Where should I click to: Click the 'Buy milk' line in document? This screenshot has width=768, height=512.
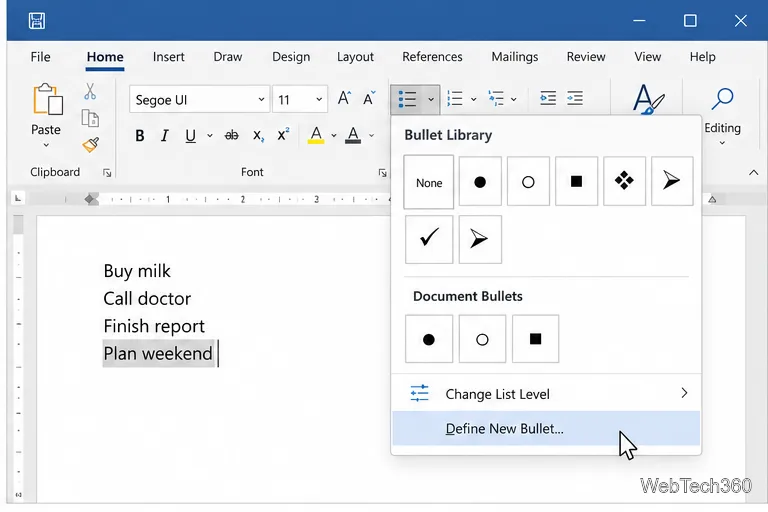tap(137, 271)
